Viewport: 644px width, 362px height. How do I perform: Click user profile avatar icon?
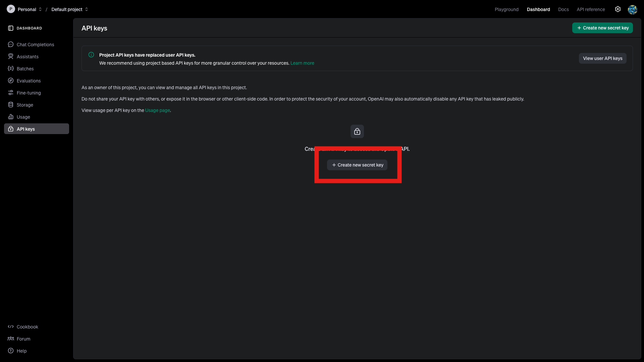pyautogui.click(x=632, y=9)
